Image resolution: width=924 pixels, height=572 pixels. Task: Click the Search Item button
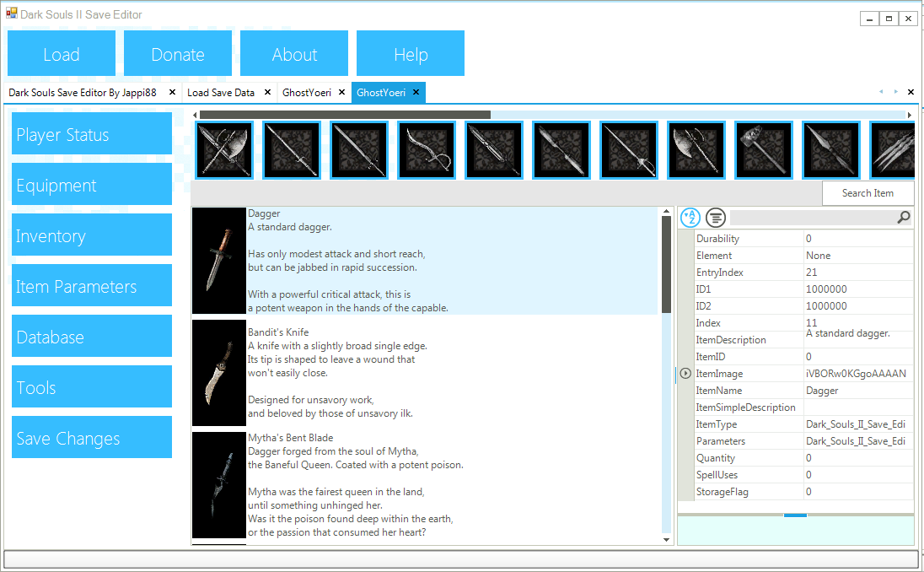coord(868,193)
